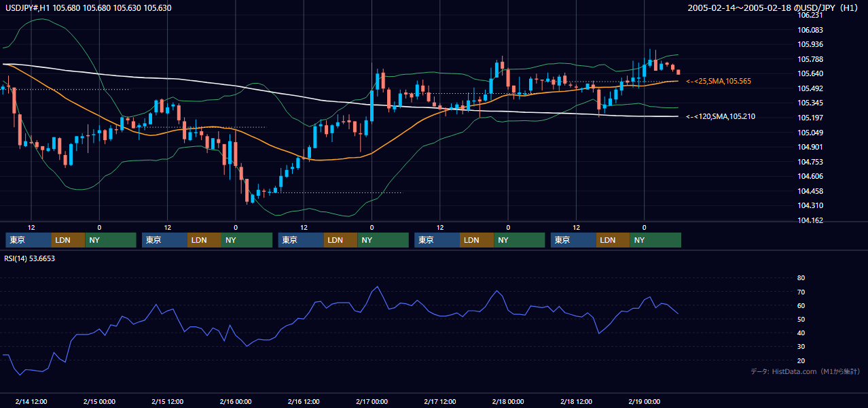Viewport: 868px width, 408px height.
Task: Click the 2/15 00:00 date label
Action: point(99,401)
